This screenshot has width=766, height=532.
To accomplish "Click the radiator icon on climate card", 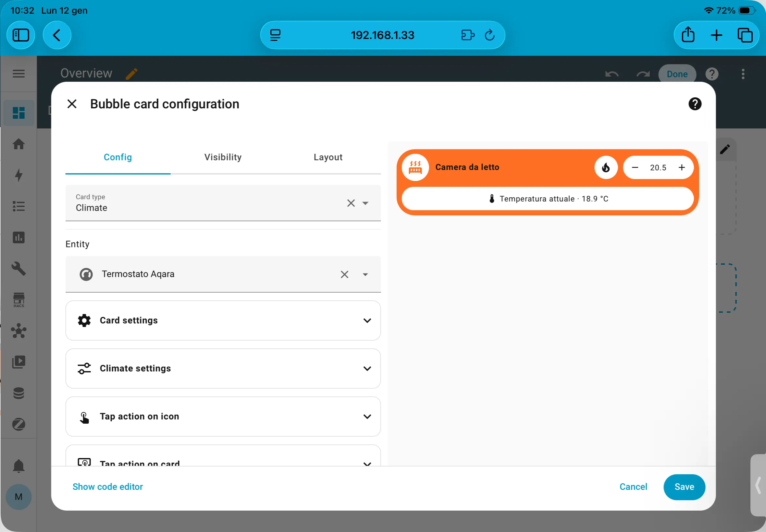I will tap(415, 167).
